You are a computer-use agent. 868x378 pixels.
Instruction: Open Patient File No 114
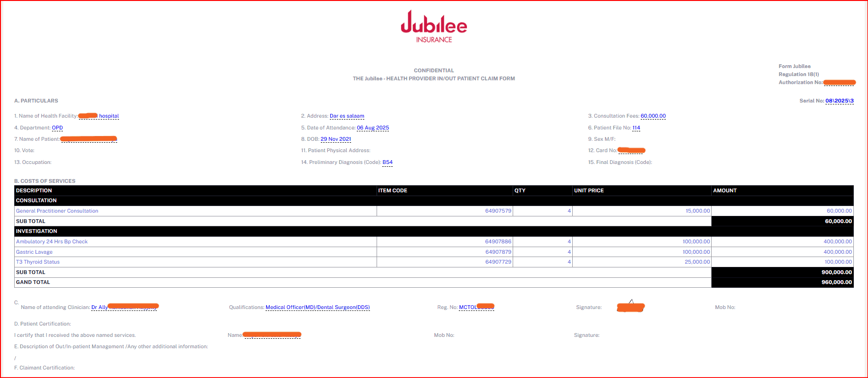[x=636, y=128]
